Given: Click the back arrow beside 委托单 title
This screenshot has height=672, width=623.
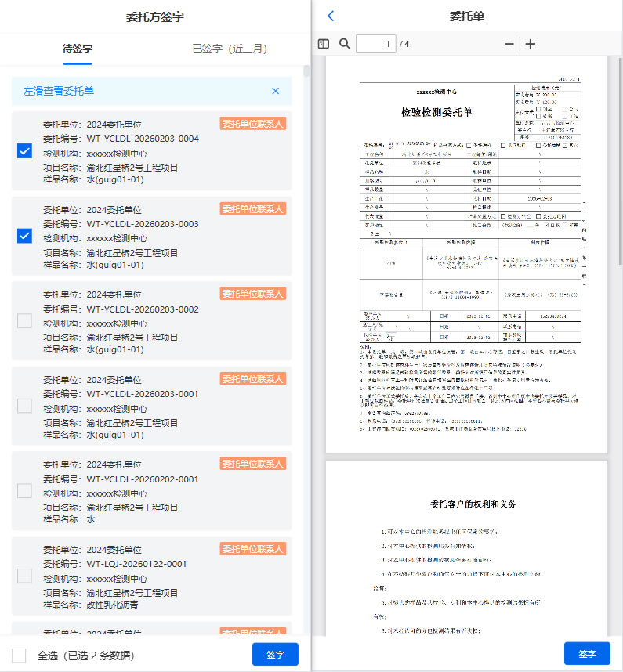Looking at the screenshot, I should click(331, 16).
